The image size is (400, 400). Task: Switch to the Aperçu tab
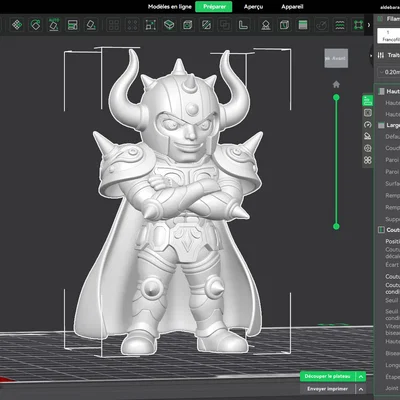(253, 7)
